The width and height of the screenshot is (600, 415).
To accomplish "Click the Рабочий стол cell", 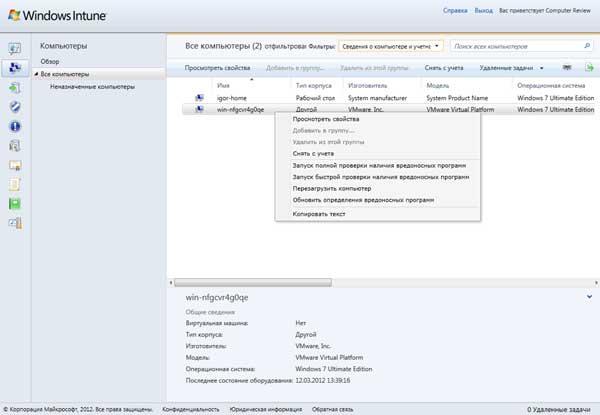I will point(315,98).
